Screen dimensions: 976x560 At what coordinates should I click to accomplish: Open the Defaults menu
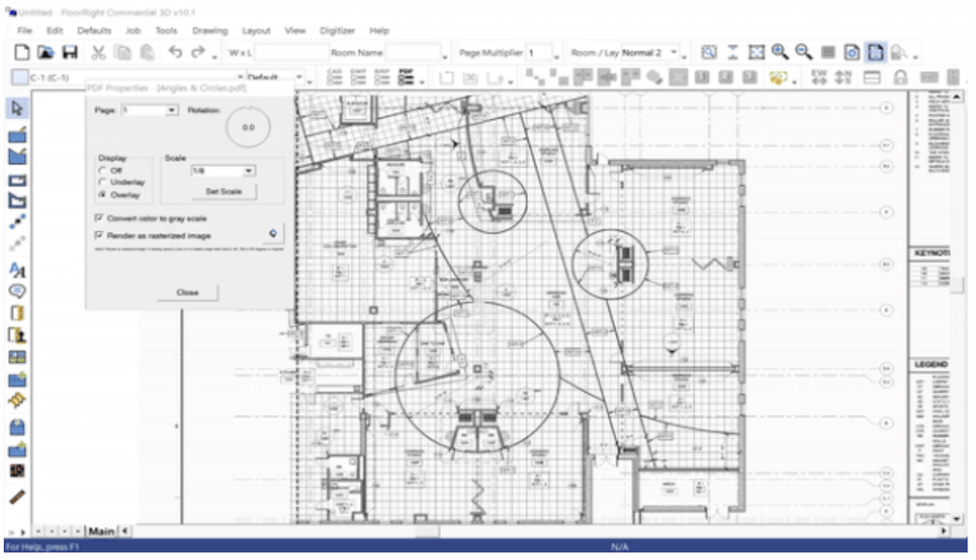[94, 30]
